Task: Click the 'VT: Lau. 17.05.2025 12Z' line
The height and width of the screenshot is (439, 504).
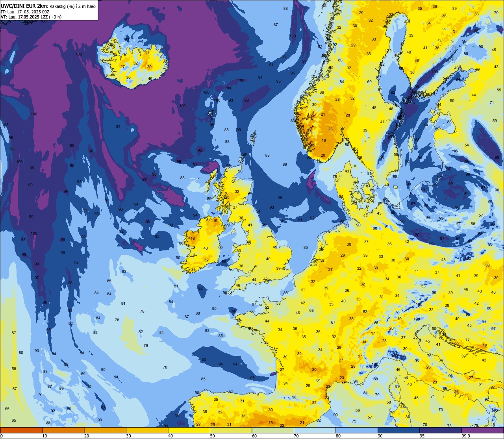Action: (x=24, y=17)
